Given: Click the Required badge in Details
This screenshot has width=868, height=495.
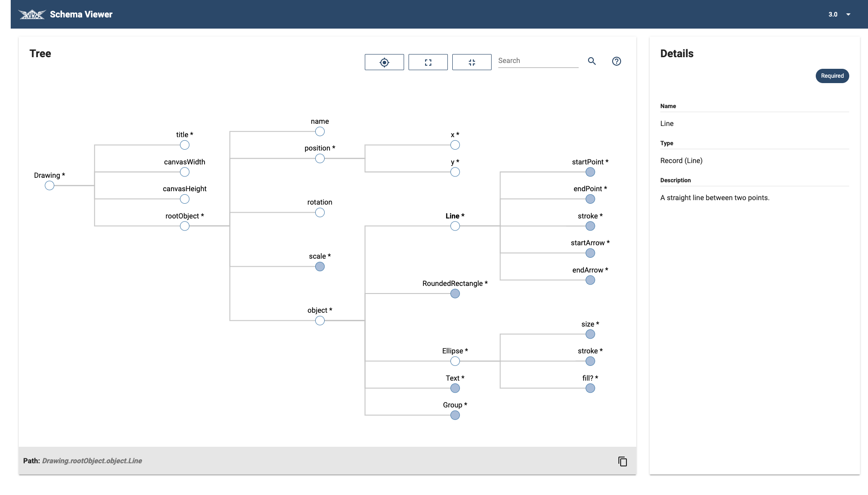Looking at the screenshot, I should 832,76.
